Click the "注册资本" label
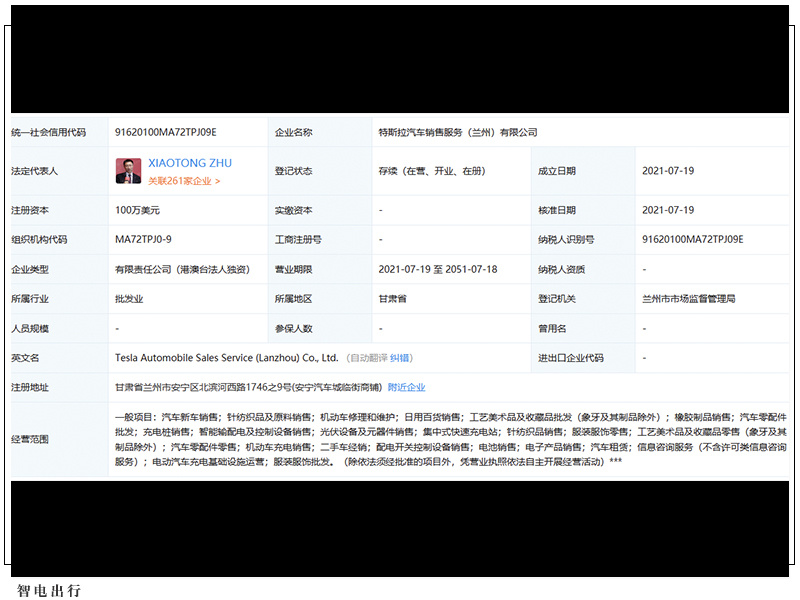Viewport: 800px width, 600px height. [30, 210]
